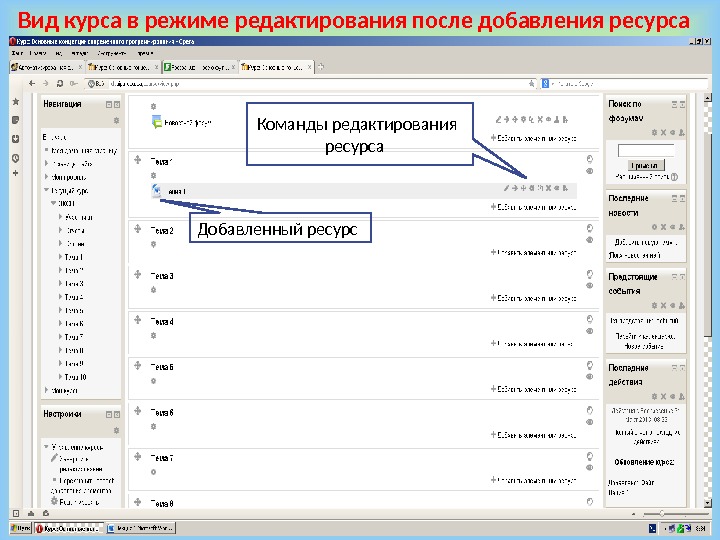The image size is (720, 540).
Task: Delete the news forum with X icon
Action: [540, 119]
